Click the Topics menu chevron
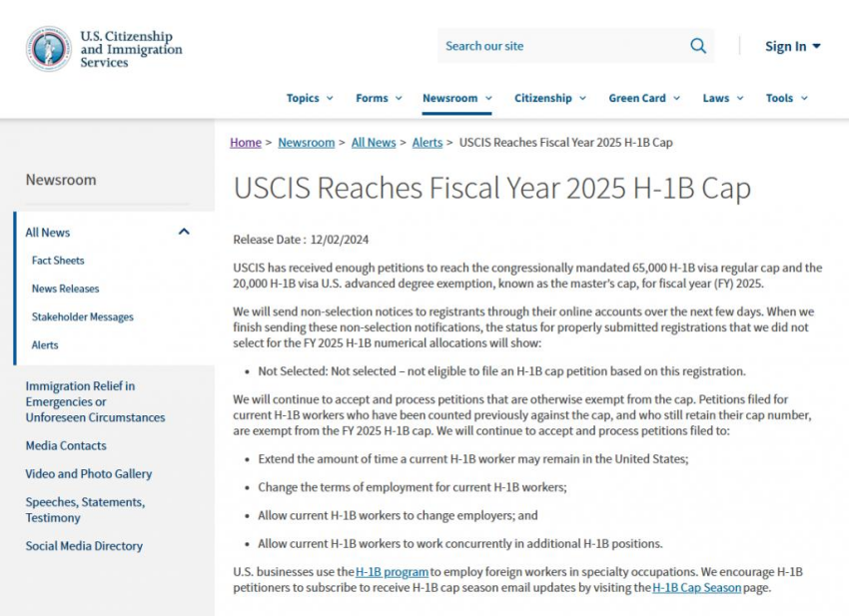 pyautogui.click(x=330, y=98)
